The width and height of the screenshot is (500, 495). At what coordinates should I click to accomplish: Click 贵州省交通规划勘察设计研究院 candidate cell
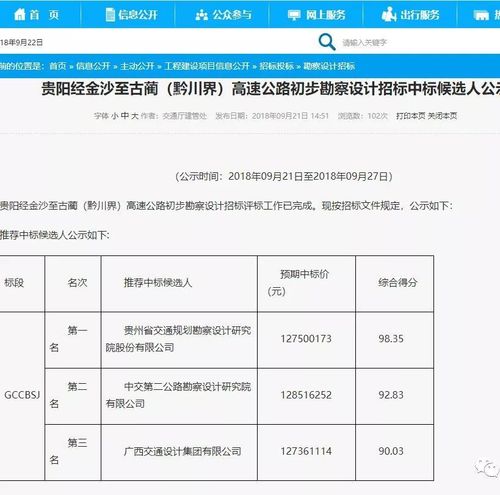pos(179,339)
